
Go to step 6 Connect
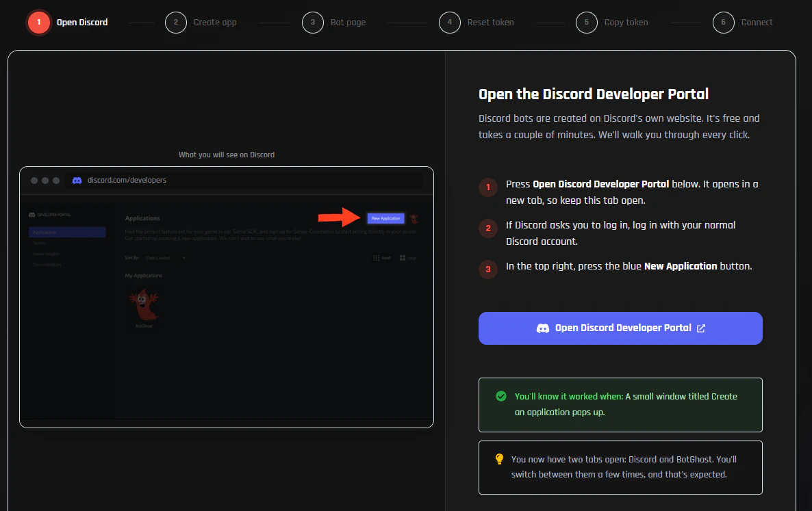point(743,23)
